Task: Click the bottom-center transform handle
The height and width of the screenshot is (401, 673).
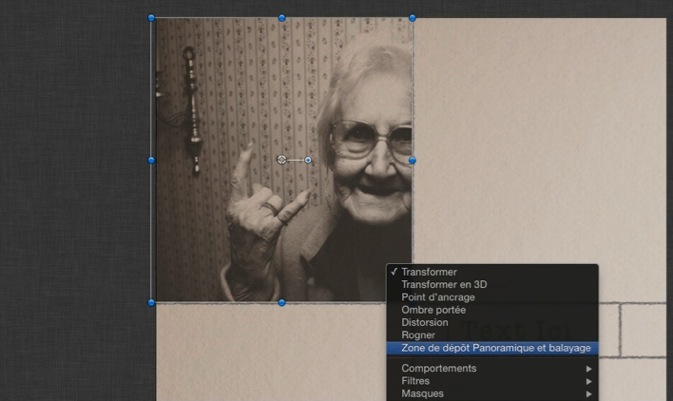Action: click(x=282, y=303)
